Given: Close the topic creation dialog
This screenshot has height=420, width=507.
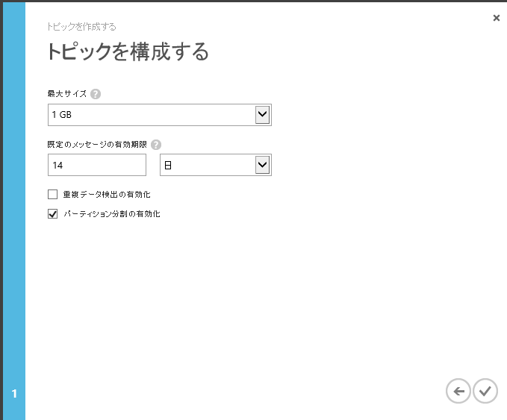Looking at the screenshot, I should [x=497, y=18].
